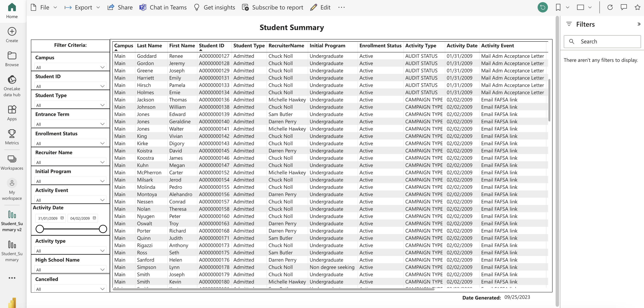Viewport: 644px width, 308px height.
Task: Open the File menu
Action: pos(44,7)
